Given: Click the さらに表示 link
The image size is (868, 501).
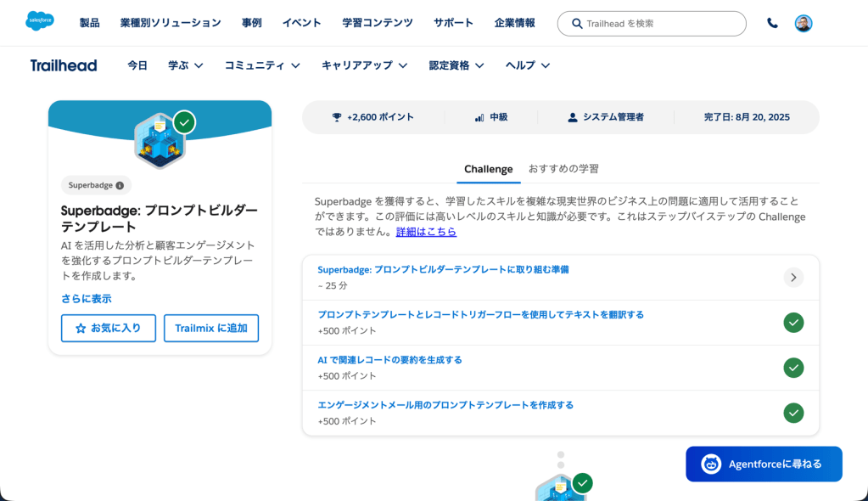Looking at the screenshot, I should (x=86, y=299).
